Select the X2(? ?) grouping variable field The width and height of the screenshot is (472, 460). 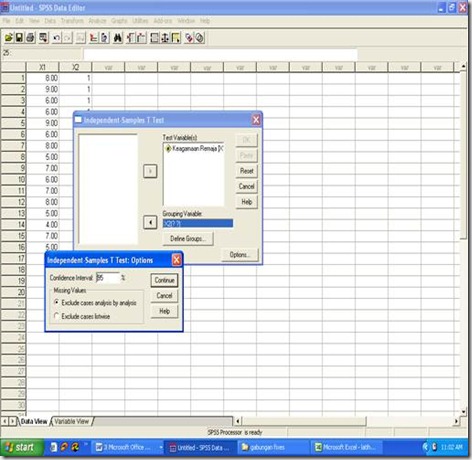click(198, 223)
